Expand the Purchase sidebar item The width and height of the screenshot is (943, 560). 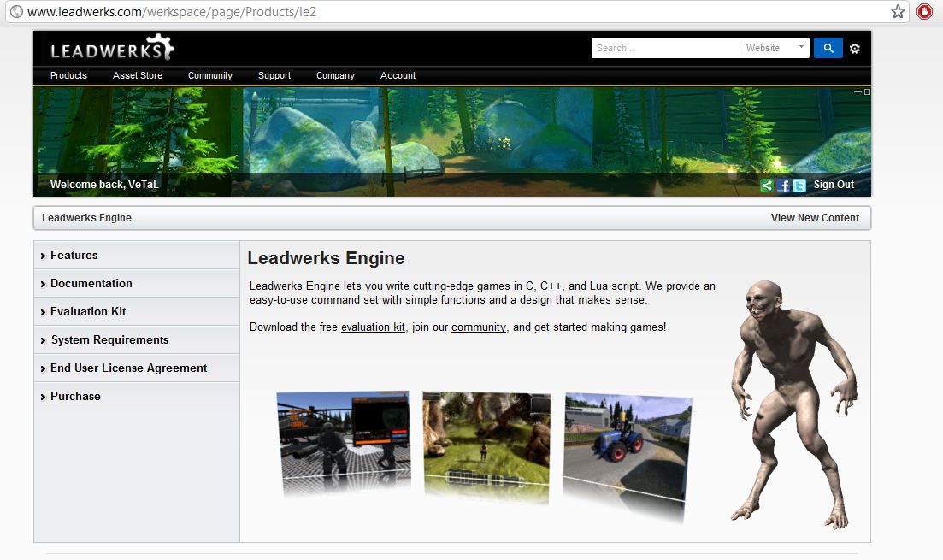coord(137,397)
